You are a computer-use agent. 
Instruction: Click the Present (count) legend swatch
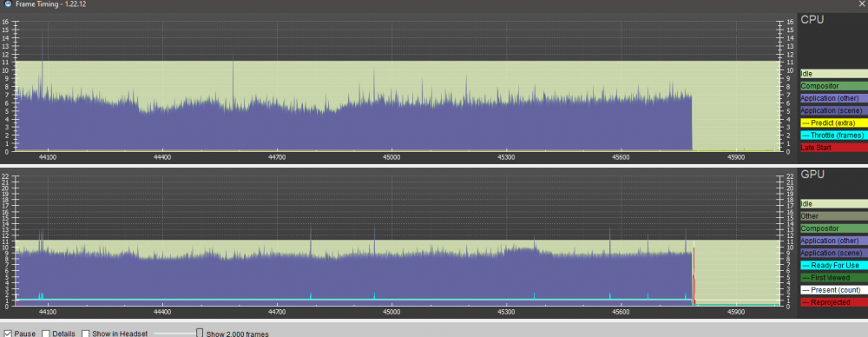833,290
